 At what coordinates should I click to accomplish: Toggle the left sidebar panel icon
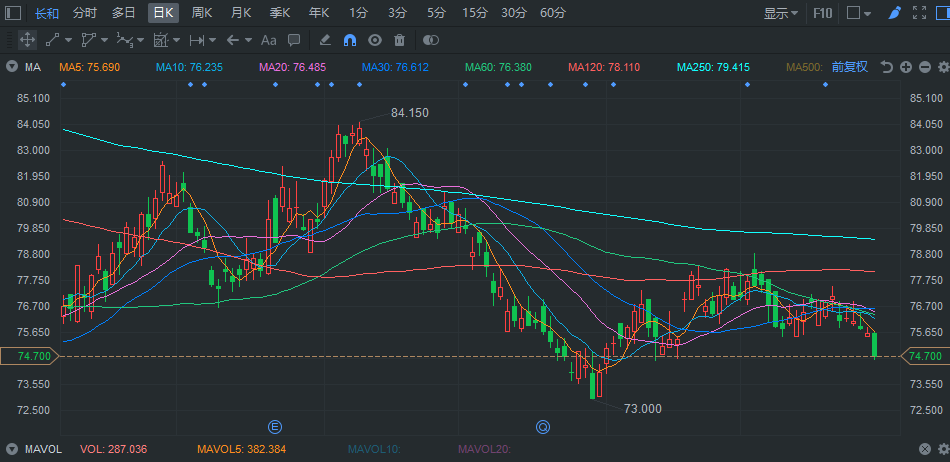[x=12, y=13]
